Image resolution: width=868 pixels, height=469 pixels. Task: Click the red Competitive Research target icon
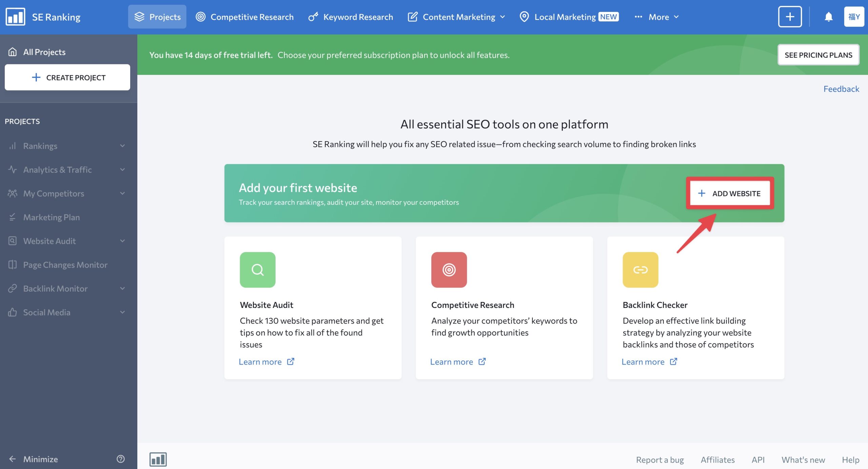449,270
